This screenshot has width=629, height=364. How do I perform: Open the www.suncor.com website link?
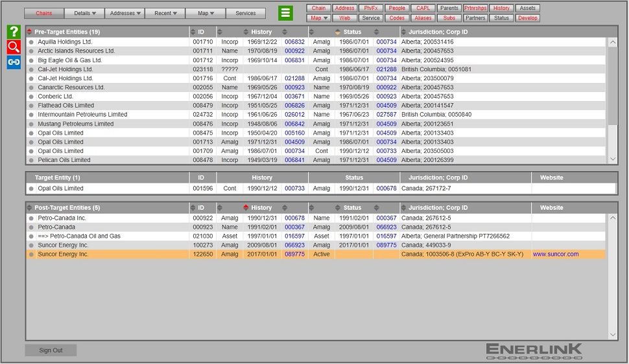click(x=556, y=254)
